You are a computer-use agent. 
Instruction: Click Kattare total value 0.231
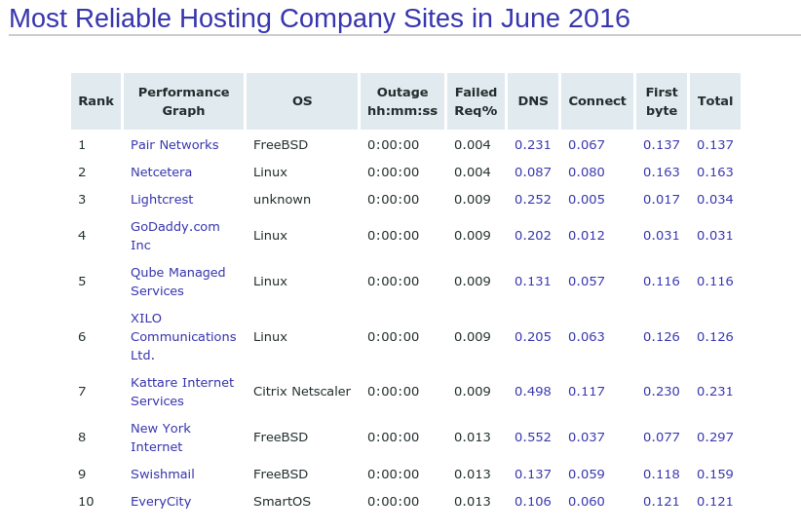point(714,392)
